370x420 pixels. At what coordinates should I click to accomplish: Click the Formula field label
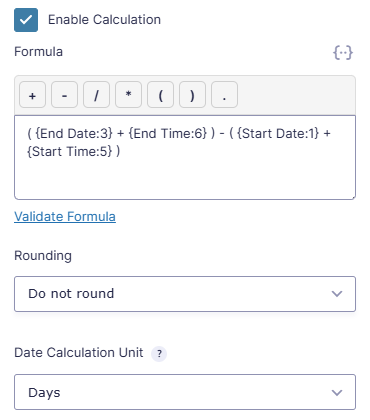click(x=38, y=52)
